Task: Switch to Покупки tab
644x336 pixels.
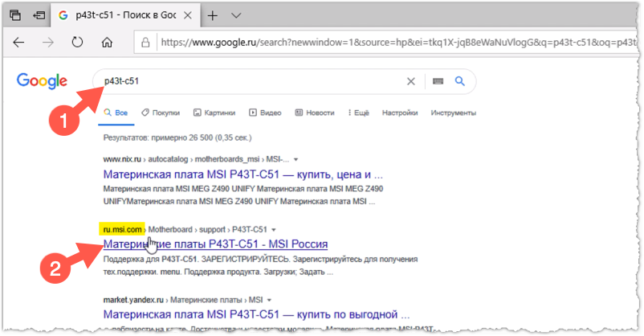Action: (161, 113)
